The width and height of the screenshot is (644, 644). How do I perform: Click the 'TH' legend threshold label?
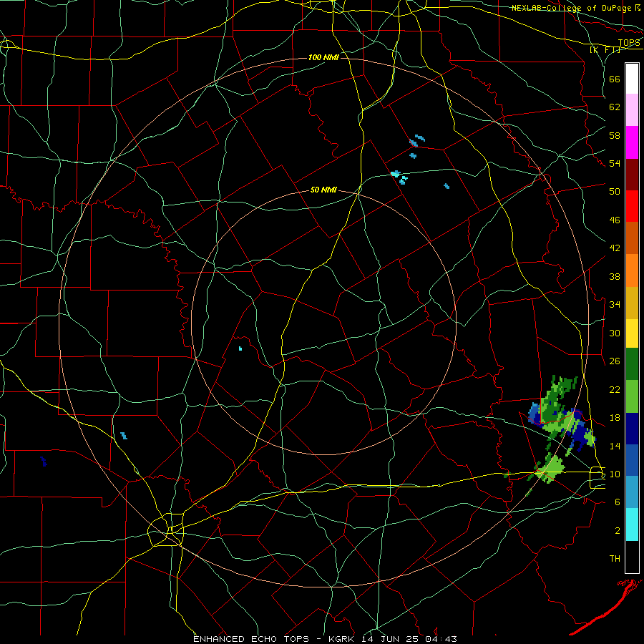tap(615, 559)
